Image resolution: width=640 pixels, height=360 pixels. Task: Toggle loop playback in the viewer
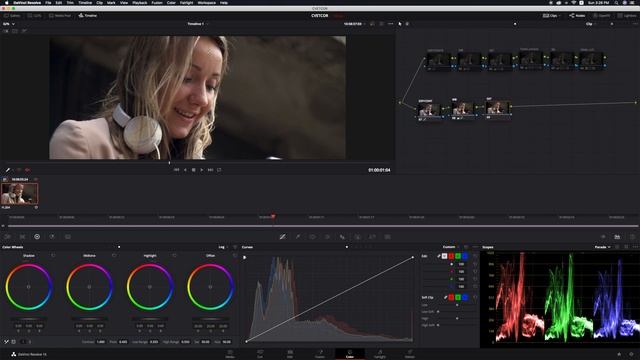[x=219, y=170]
